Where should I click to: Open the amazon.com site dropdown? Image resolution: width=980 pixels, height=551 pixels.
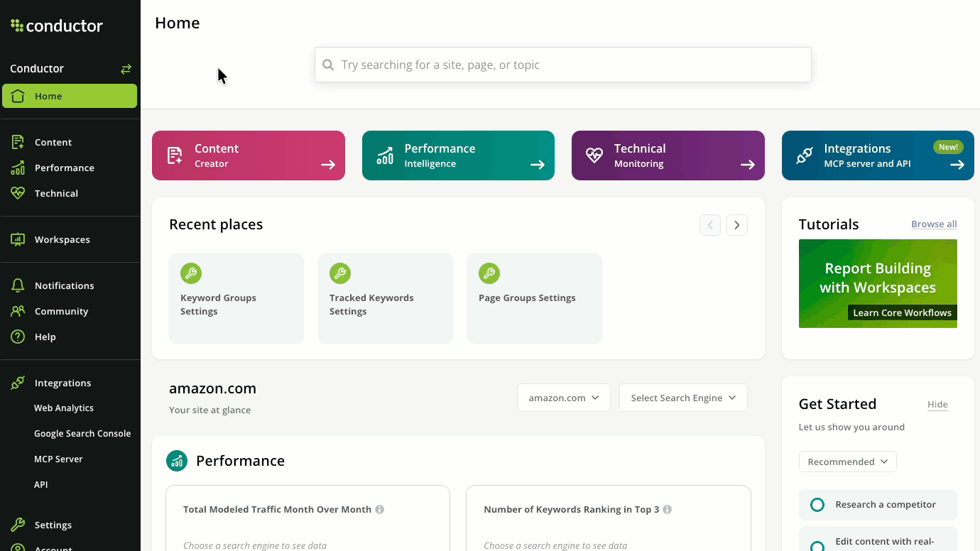(x=564, y=398)
